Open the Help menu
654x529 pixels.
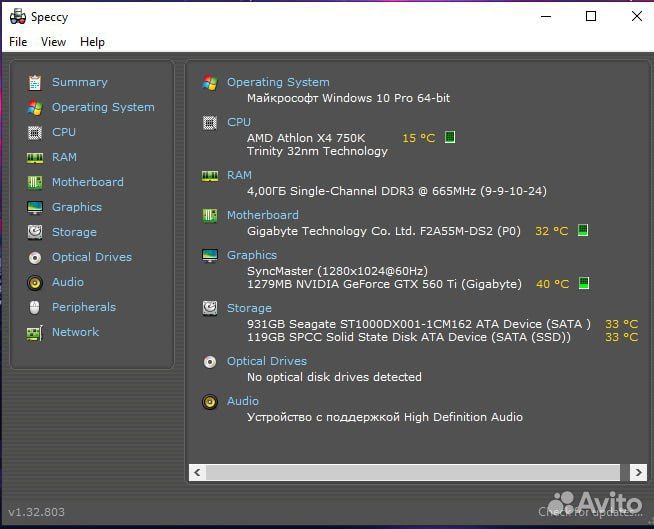click(x=92, y=42)
